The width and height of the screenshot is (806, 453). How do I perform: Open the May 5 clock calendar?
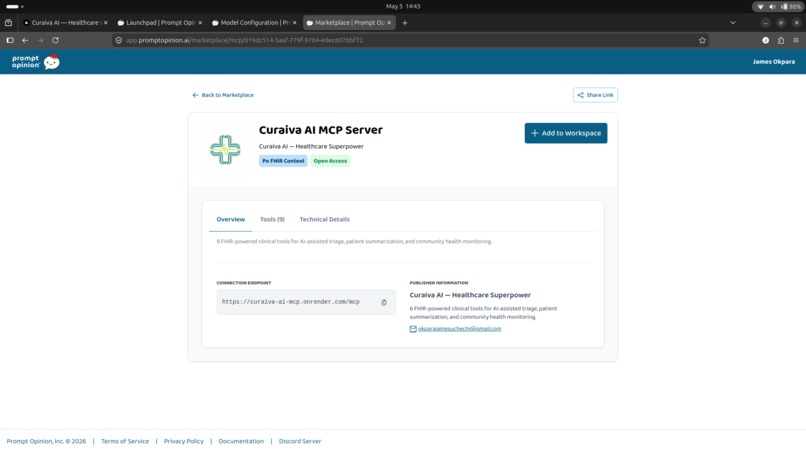[x=403, y=7]
